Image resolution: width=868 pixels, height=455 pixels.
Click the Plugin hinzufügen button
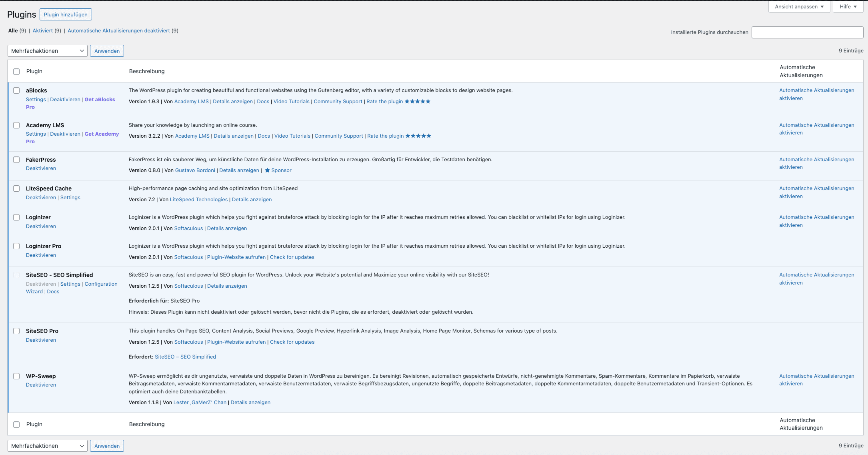coord(66,14)
